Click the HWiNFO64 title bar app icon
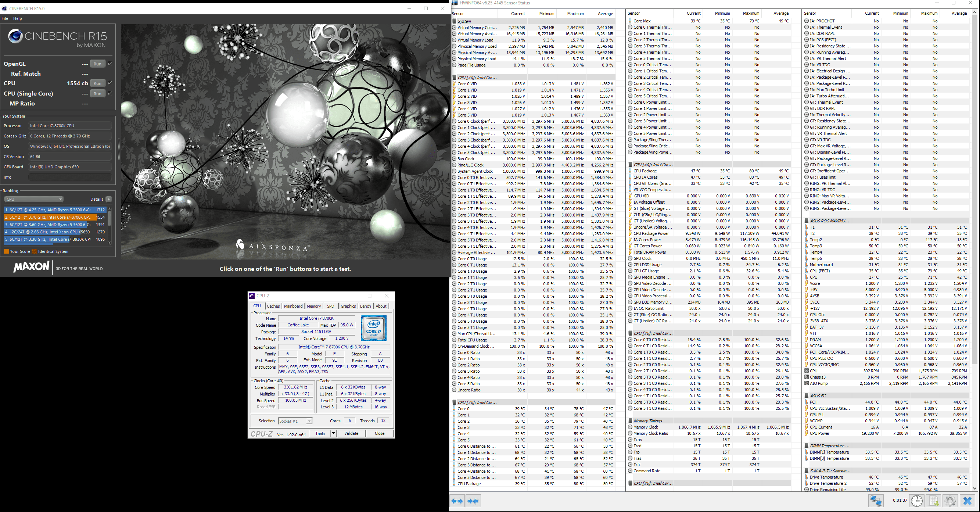This screenshot has width=980, height=512. click(455, 3)
